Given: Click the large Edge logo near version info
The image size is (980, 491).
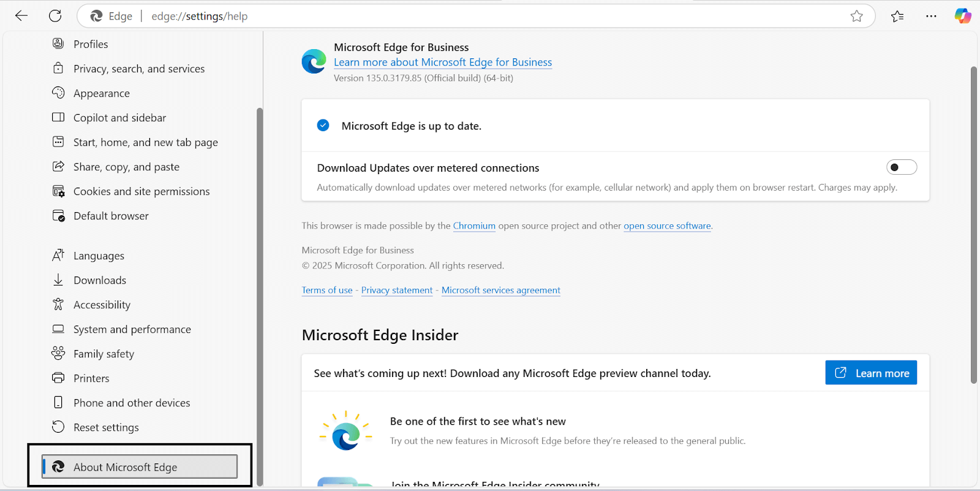Looking at the screenshot, I should point(314,61).
